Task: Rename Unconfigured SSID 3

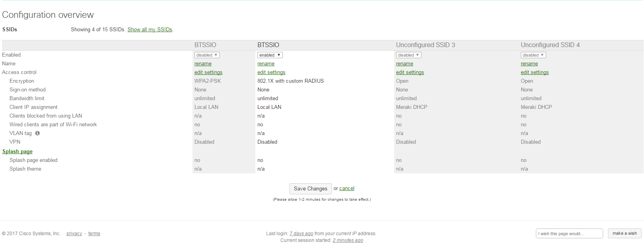Action: [x=404, y=64]
